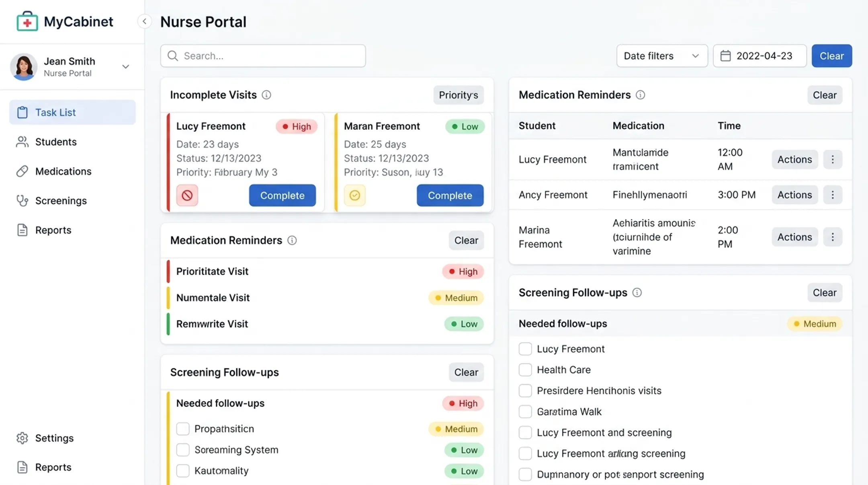This screenshot has height=485, width=868.
Task: Check the Propathsiticn follow-up box
Action: [x=183, y=429]
